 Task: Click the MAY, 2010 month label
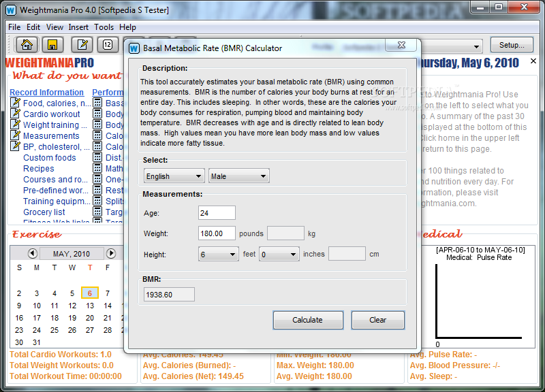(72, 254)
